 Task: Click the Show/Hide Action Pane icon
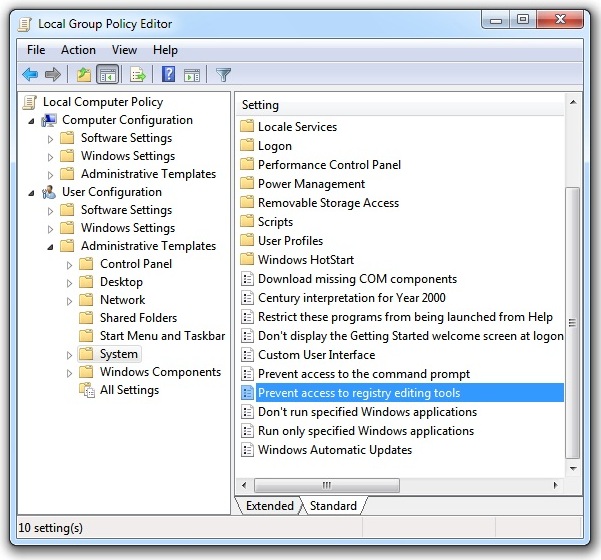[192, 75]
